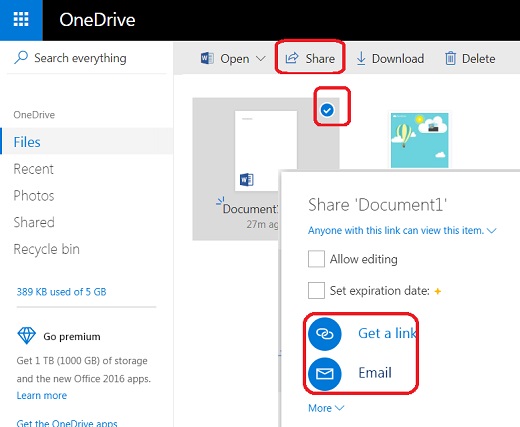Click the Share toolbar button
The height and width of the screenshot is (427, 520).
click(310, 59)
